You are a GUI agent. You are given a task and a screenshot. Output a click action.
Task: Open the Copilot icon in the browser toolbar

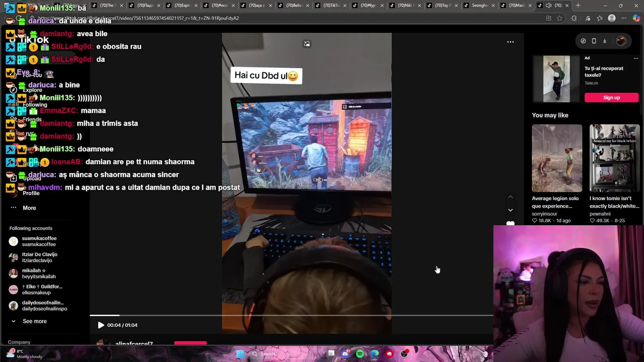636,18
